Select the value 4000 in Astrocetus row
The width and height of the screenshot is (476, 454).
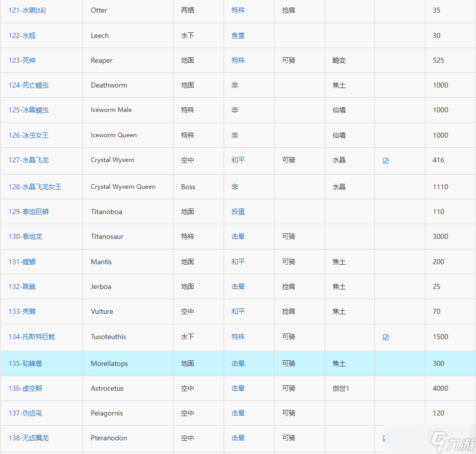(x=440, y=388)
